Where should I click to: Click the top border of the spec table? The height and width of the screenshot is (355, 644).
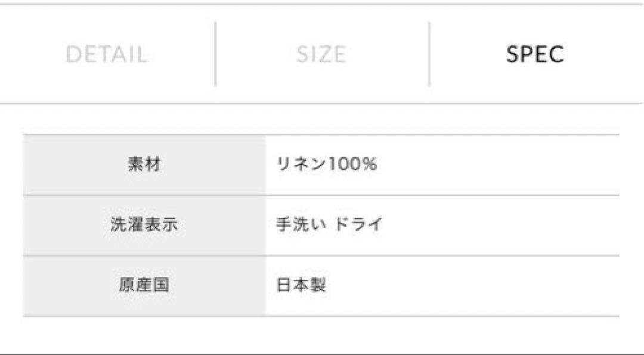[x=321, y=135]
